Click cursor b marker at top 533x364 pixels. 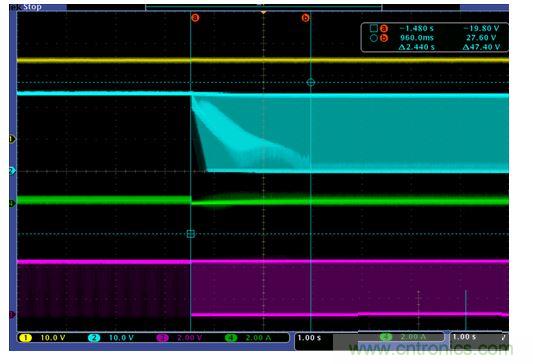point(305,18)
